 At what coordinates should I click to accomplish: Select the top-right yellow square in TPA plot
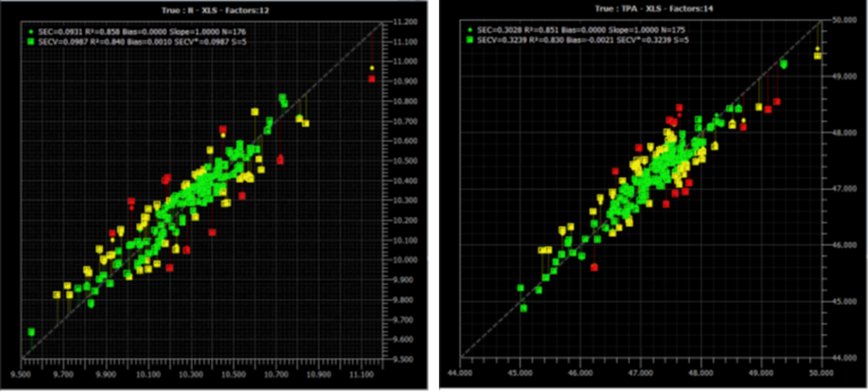pyautogui.click(x=817, y=56)
